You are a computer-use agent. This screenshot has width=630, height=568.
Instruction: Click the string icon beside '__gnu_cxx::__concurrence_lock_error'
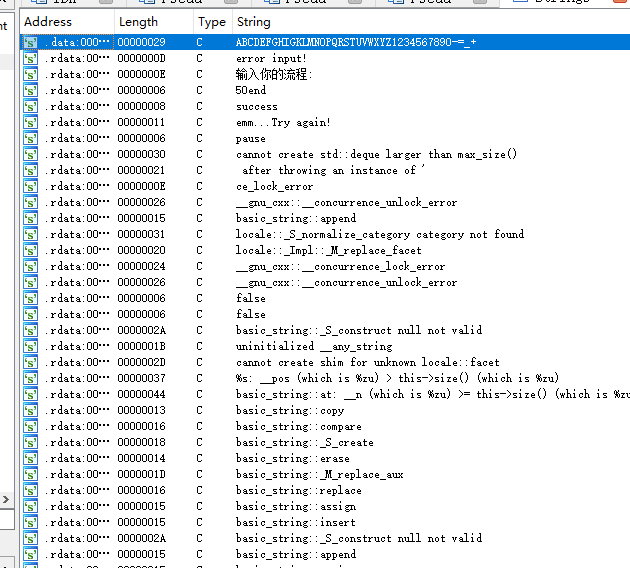(x=31, y=266)
